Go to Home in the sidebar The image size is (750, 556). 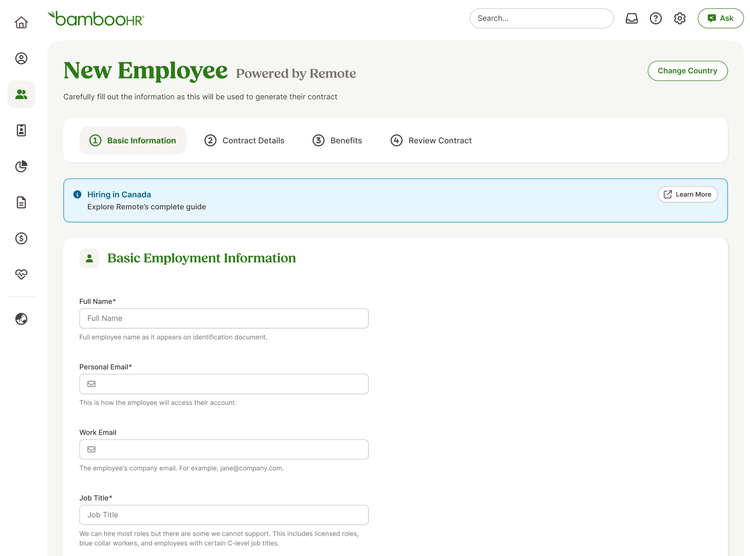tap(21, 22)
